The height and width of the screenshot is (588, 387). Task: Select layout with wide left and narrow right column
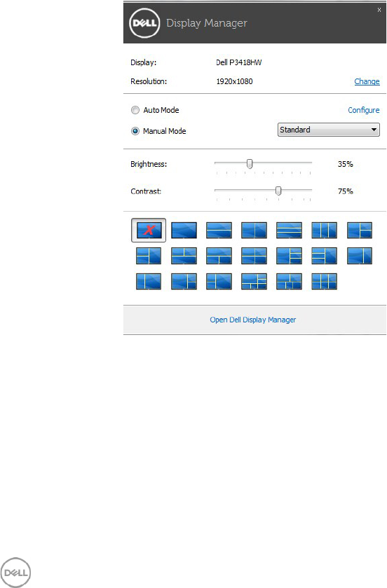pyautogui.click(x=360, y=256)
